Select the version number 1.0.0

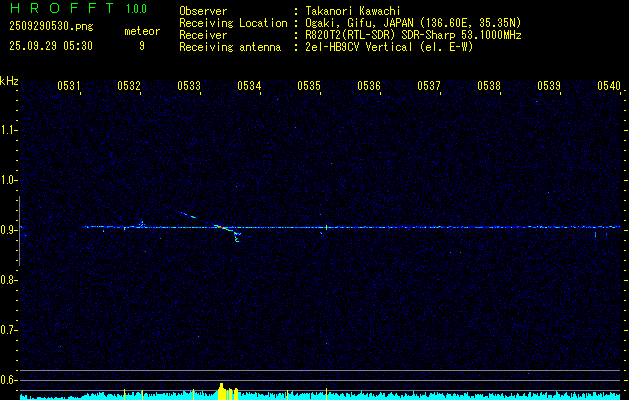coord(136,9)
